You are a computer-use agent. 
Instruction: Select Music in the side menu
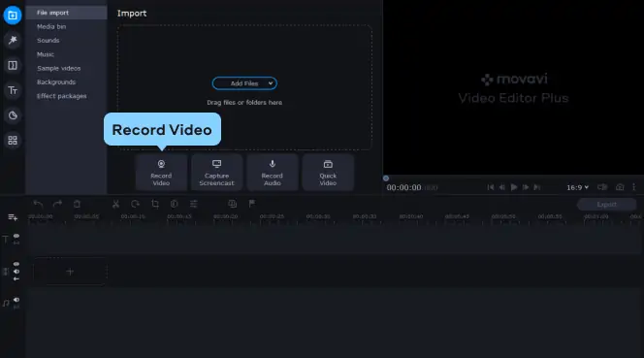(x=46, y=54)
